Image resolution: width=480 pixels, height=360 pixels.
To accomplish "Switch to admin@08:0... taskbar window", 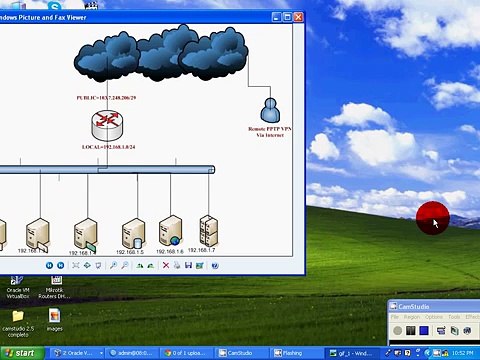I will [132, 353].
